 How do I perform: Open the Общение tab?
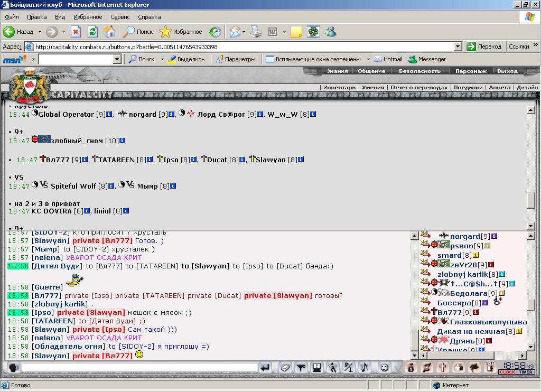(x=371, y=71)
